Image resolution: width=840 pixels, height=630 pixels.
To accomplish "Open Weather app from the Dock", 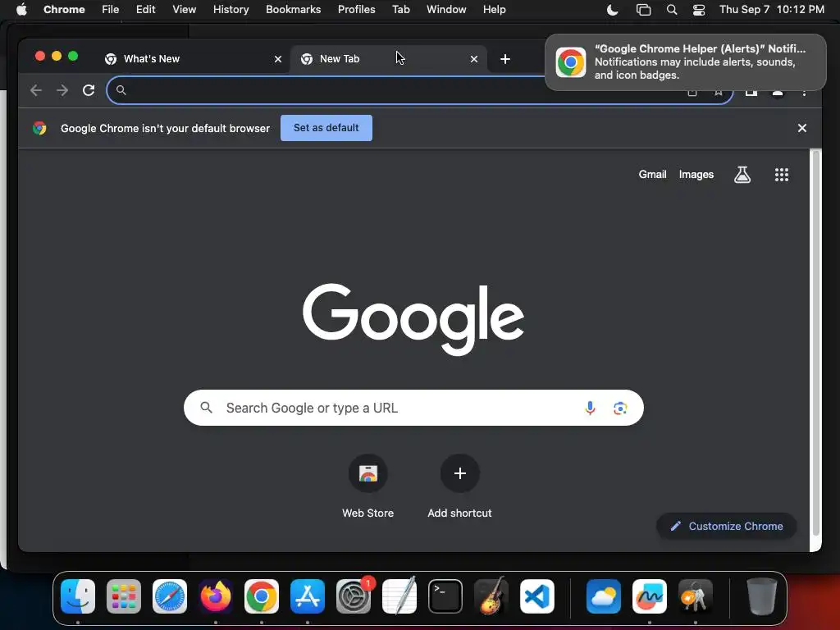I will click(604, 596).
